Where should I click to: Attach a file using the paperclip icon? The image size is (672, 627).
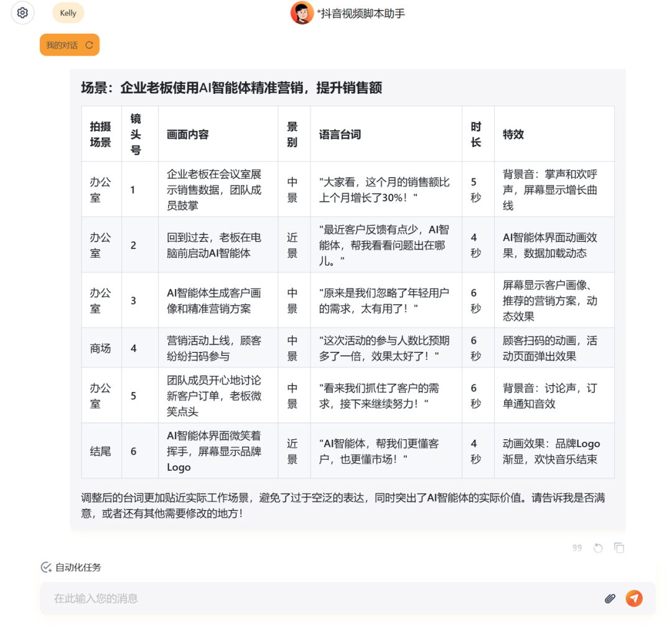(610, 598)
